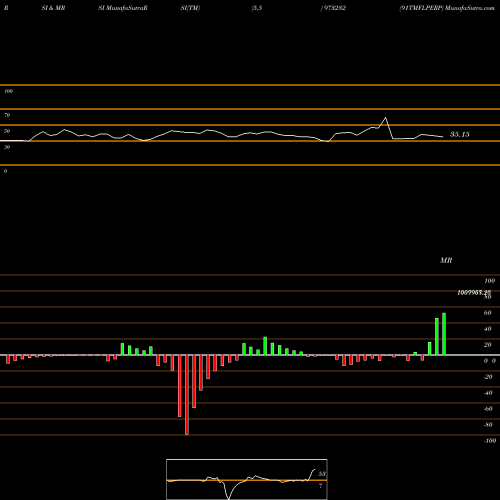
Task: Click the ')973232' header text
Action: (333, 8)
